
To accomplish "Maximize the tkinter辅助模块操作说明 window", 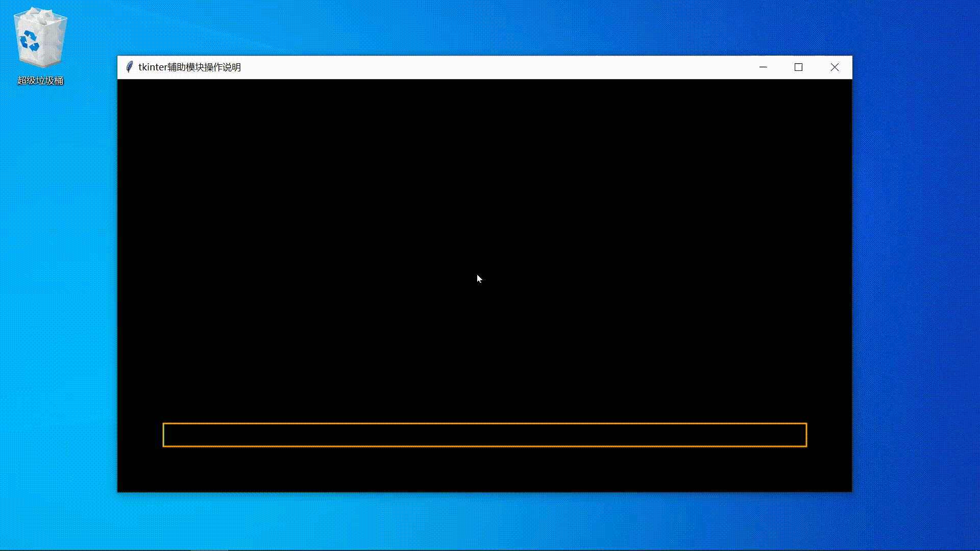I will point(799,67).
